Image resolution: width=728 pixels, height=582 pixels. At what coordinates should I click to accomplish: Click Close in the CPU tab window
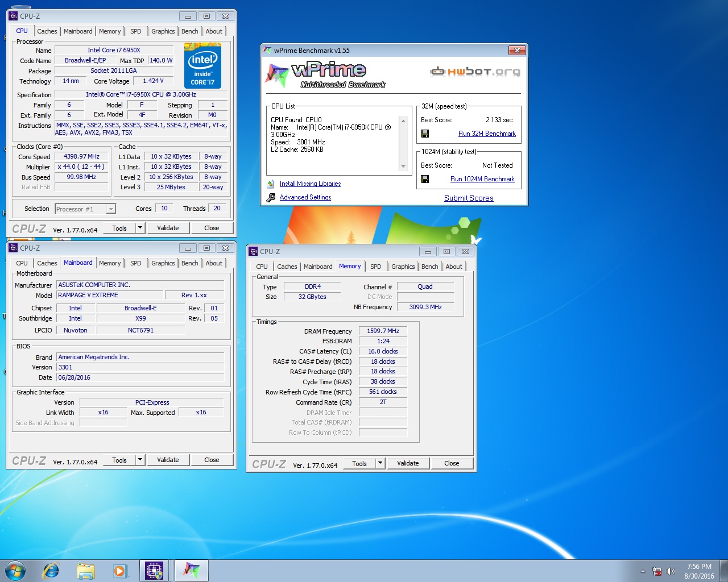pos(212,228)
